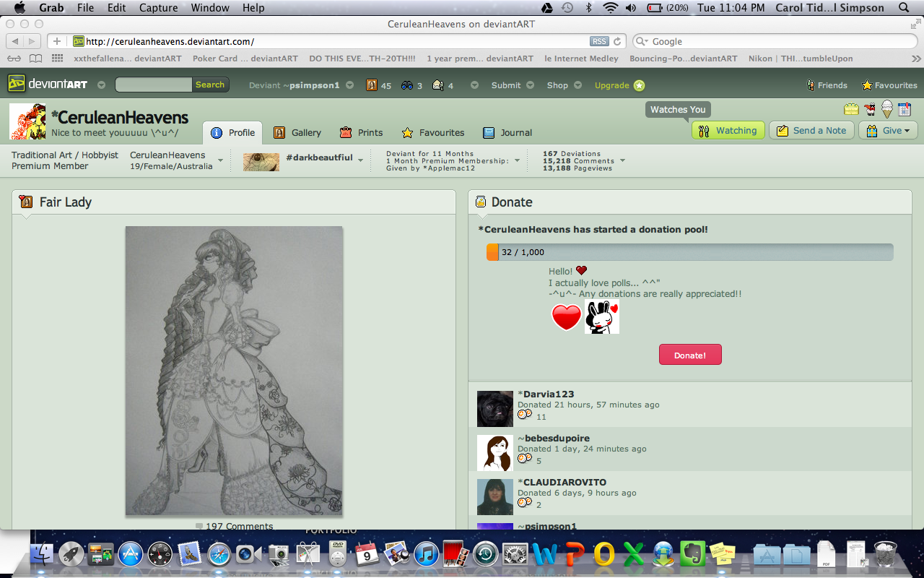This screenshot has width=924, height=578.
Task: Click the Safari add bookmark plus button
Action: [x=57, y=41]
